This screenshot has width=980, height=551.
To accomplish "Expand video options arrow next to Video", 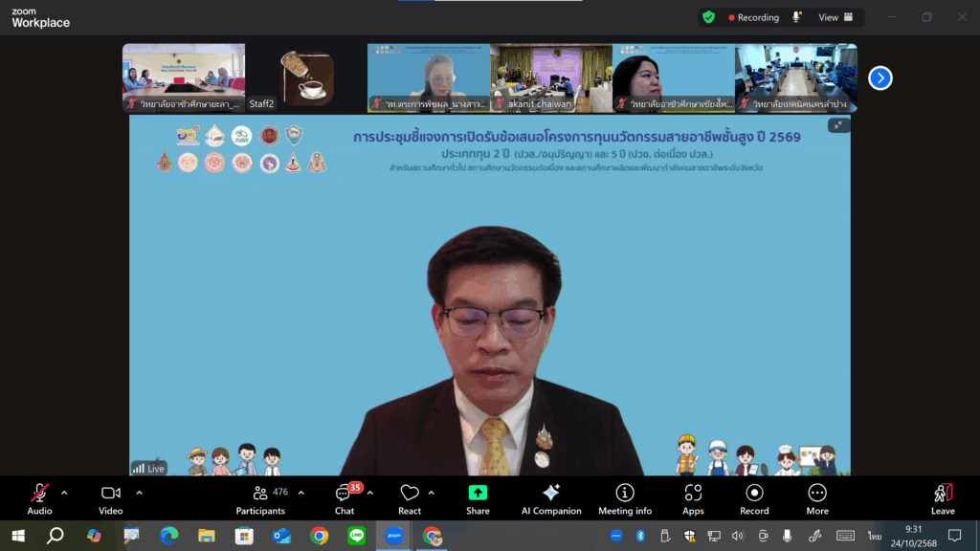I will coord(139,493).
